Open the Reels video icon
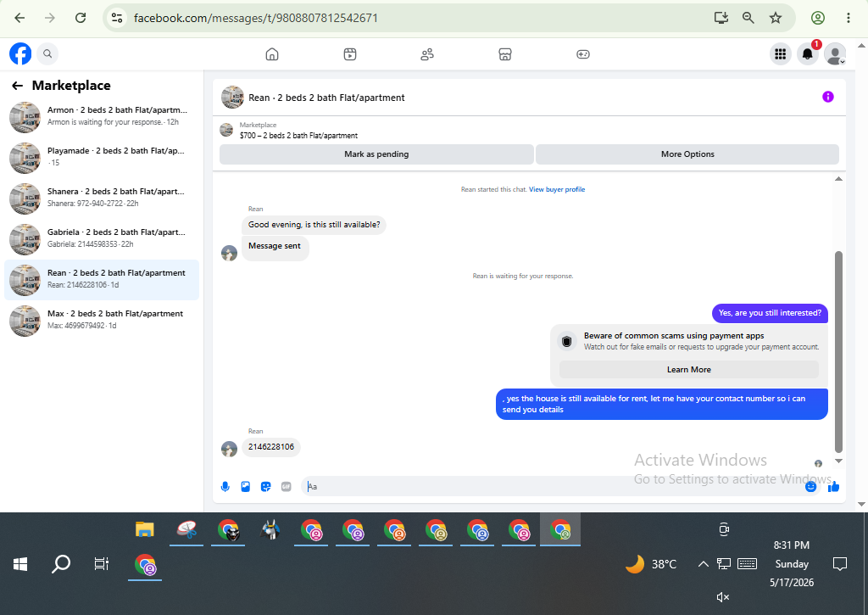This screenshot has height=615, width=868. [350, 54]
